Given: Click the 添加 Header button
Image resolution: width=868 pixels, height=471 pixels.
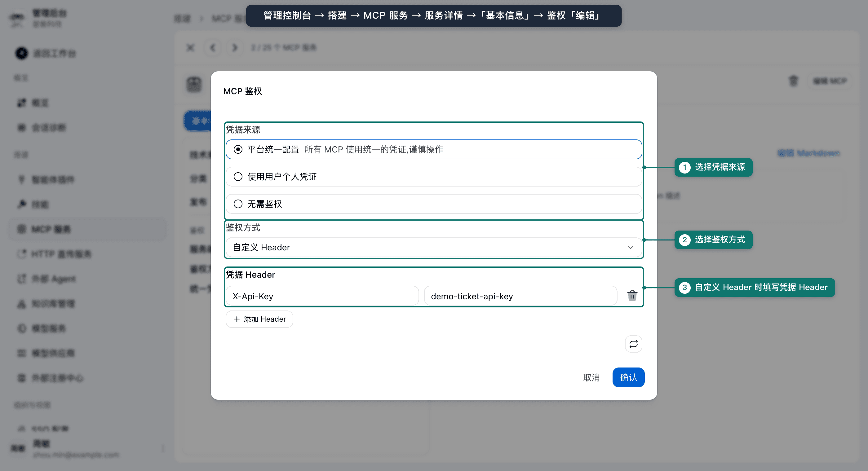Looking at the screenshot, I should [x=259, y=319].
